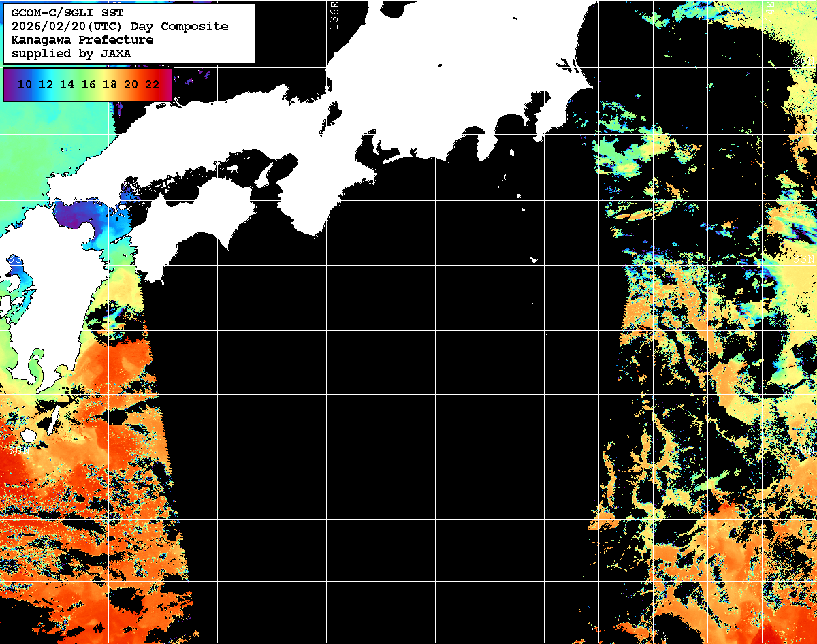
Task: Click the 10 value on the color scale
Action: coord(25,85)
